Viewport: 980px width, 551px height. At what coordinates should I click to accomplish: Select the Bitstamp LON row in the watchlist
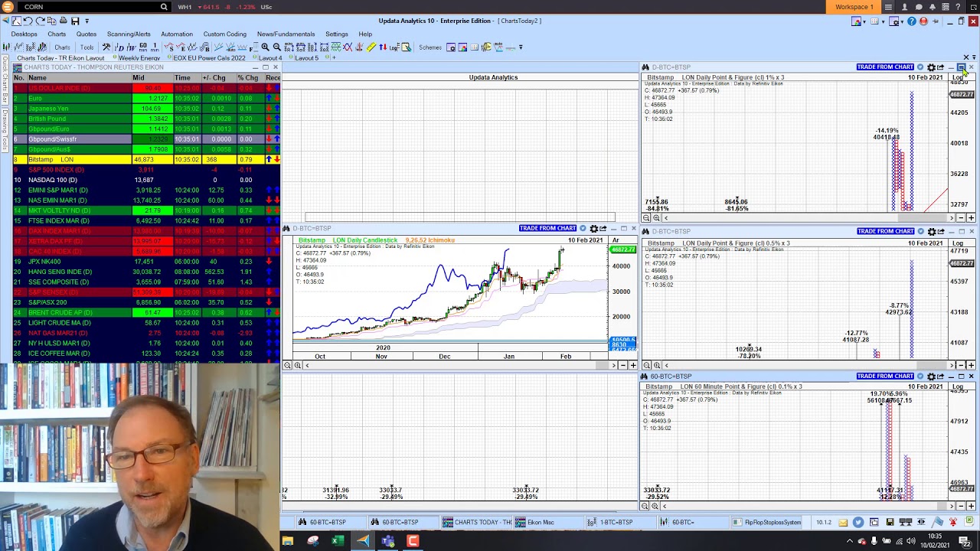click(145, 159)
